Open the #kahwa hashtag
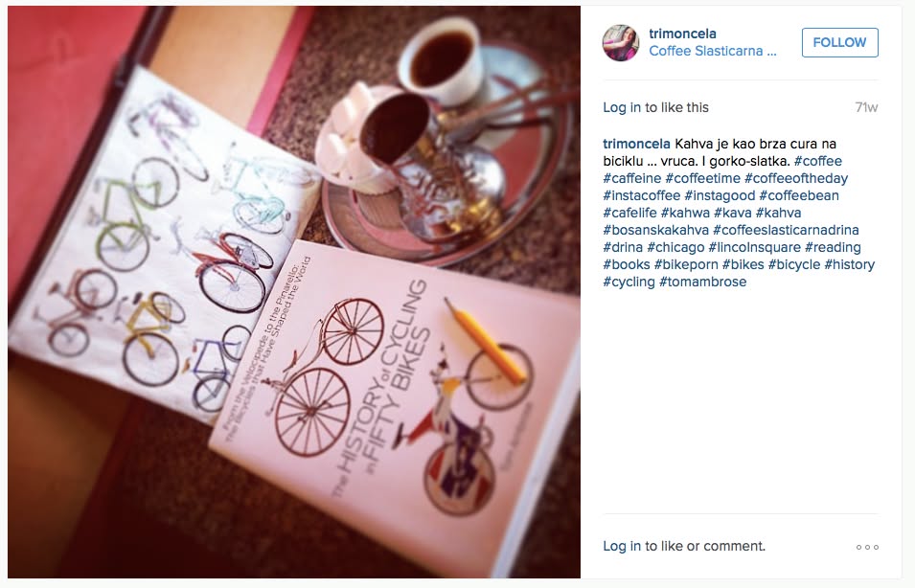The image size is (915, 588). [x=685, y=213]
